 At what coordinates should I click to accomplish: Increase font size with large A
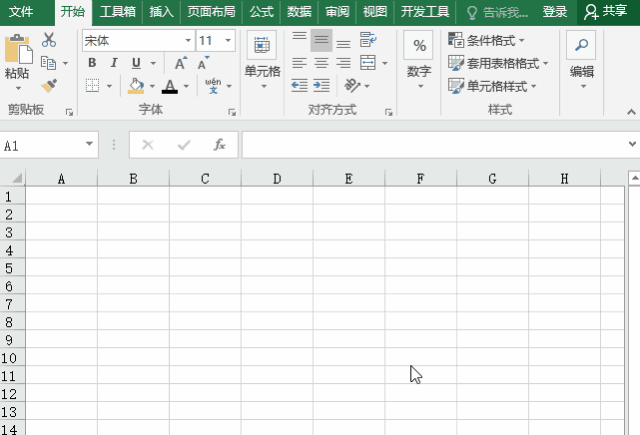pyautogui.click(x=180, y=63)
